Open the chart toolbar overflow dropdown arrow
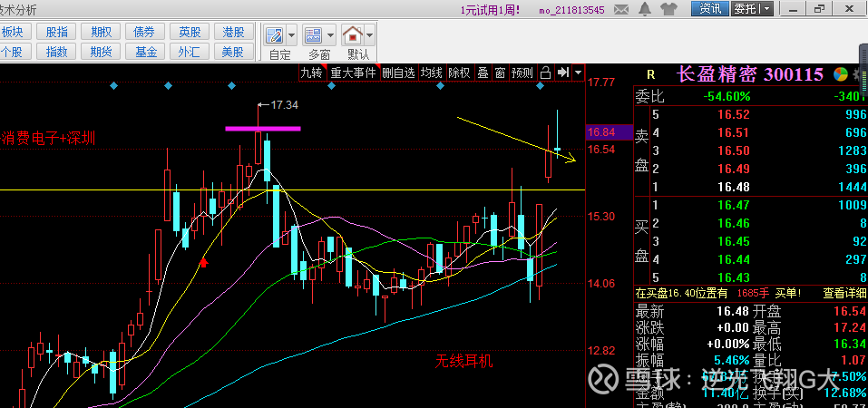Screen dimensions: 868x408 pyautogui.click(x=578, y=73)
